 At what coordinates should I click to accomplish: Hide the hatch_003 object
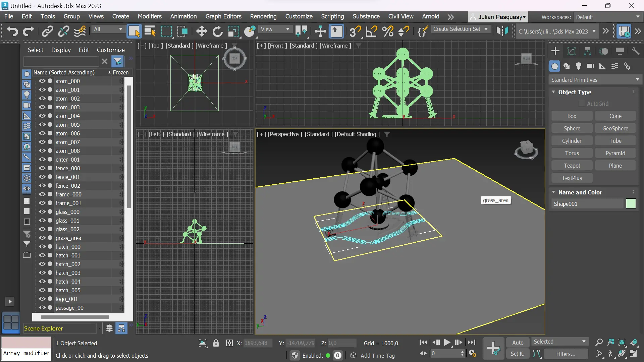coord(42,273)
